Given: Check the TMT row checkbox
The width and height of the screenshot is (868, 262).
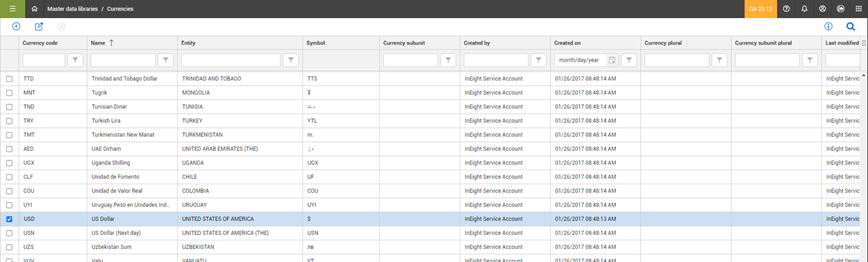Looking at the screenshot, I should pos(9,135).
